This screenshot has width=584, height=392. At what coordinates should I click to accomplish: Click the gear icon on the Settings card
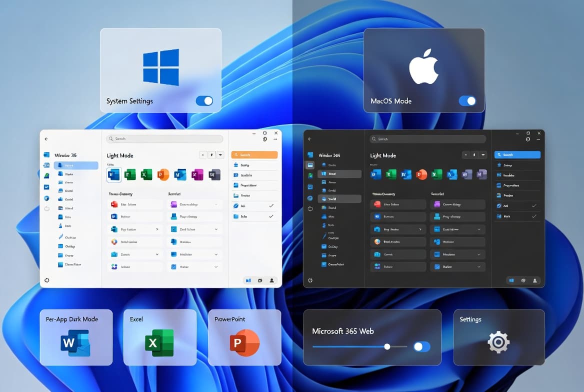coord(498,342)
